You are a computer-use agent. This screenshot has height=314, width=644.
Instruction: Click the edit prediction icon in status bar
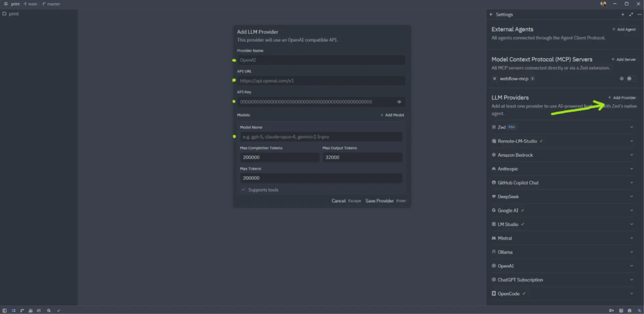coord(611,311)
